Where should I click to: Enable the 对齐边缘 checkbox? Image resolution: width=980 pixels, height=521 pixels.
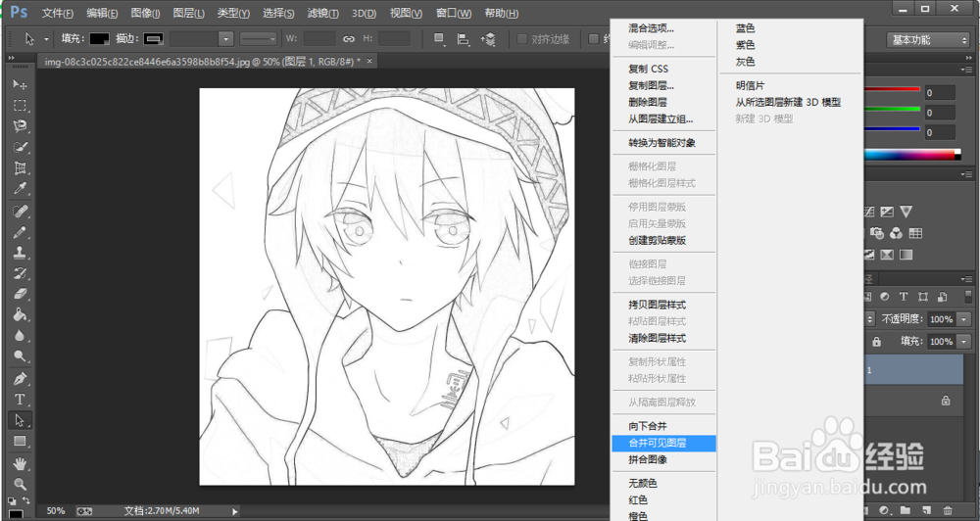(x=522, y=39)
